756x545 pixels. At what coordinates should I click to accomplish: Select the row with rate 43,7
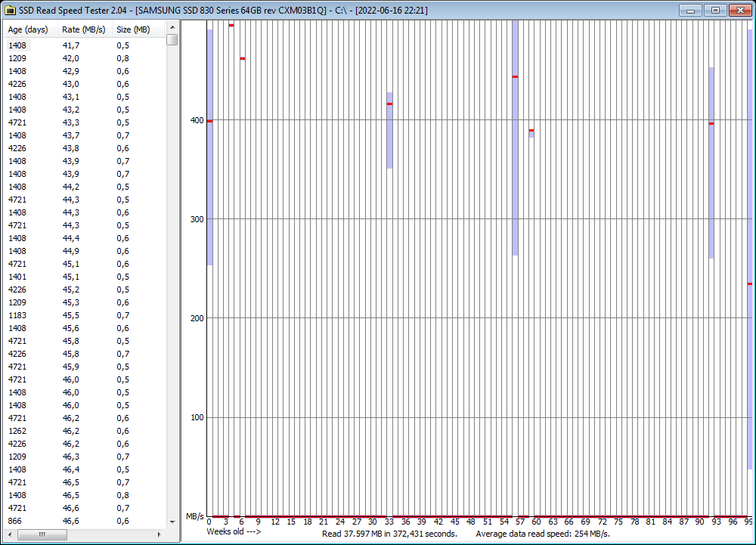(85, 135)
